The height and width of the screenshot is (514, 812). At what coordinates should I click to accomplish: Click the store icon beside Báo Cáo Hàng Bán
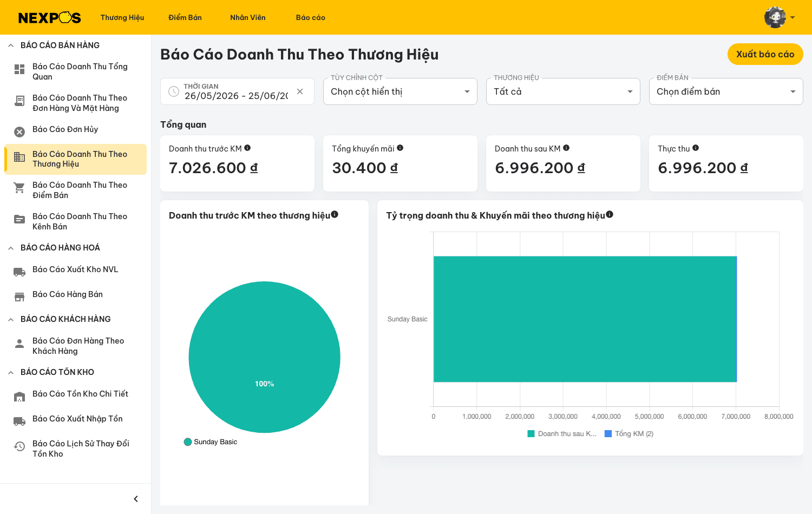pyautogui.click(x=19, y=297)
